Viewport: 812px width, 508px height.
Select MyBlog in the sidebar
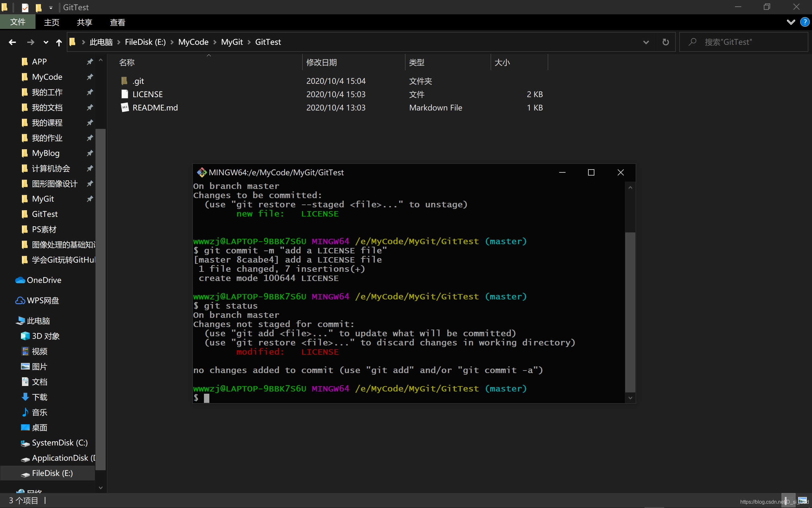point(46,153)
